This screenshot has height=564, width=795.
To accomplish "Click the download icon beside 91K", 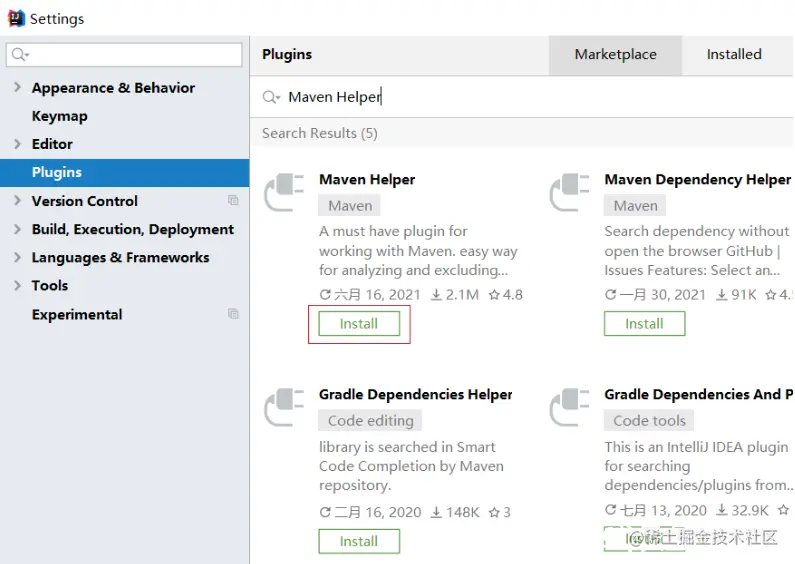I will pyautogui.click(x=721, y=295).
